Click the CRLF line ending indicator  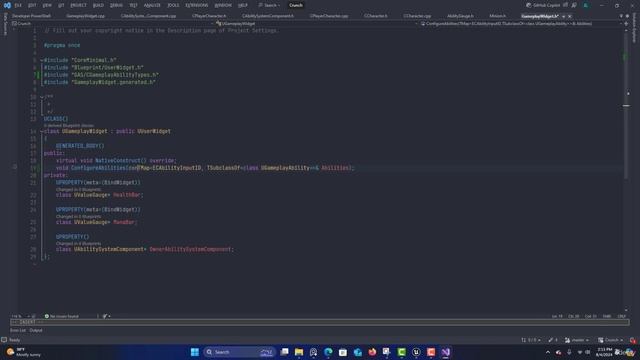point(622,316)
